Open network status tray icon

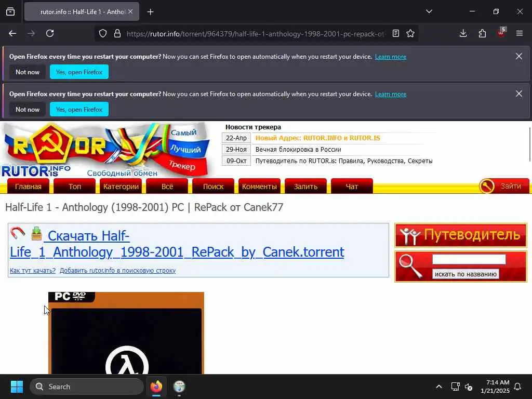coord(455,387)
